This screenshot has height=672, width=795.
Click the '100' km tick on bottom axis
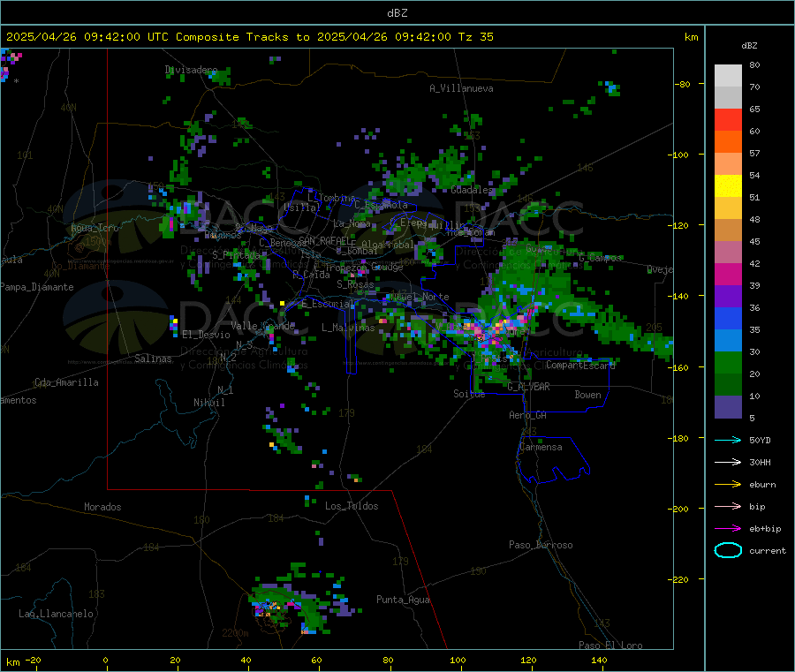point(458,661)
